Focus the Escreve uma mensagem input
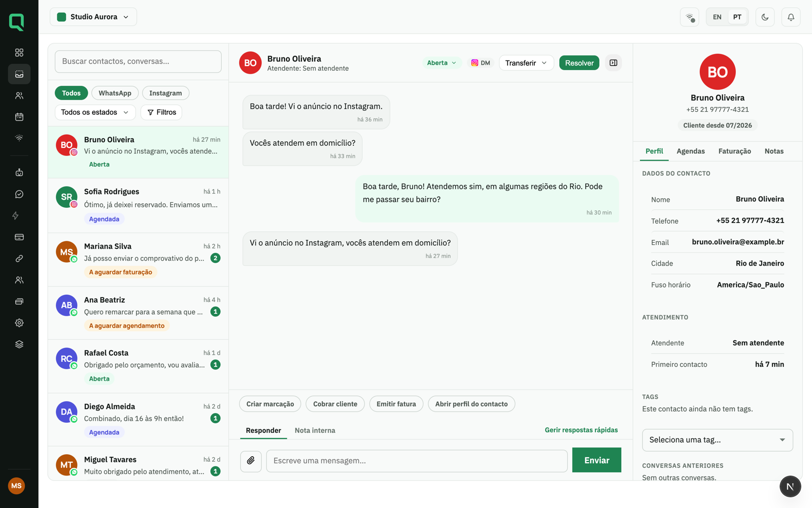The height and width of the screenshot is (508, 812). pyautogui.click(x=417, y=461)
